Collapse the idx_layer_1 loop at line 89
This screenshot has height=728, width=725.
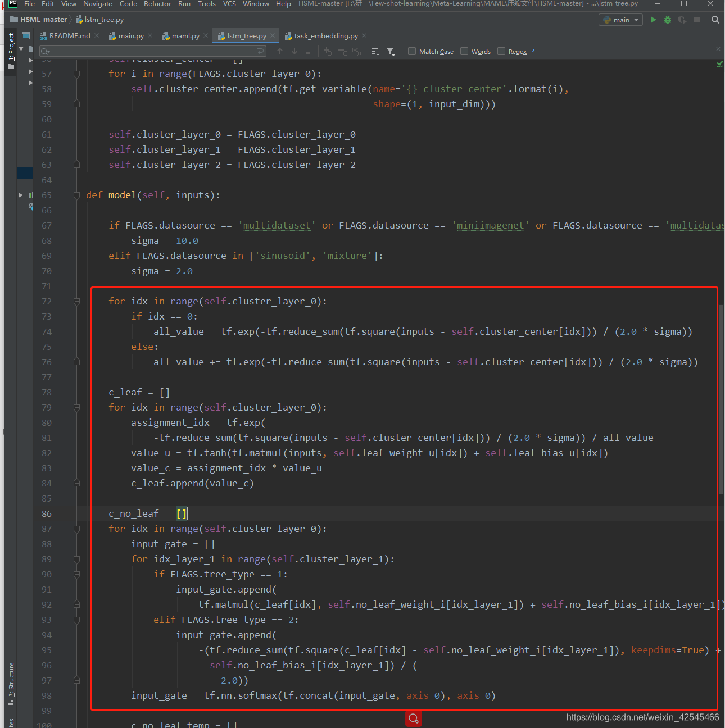(76, 559)
